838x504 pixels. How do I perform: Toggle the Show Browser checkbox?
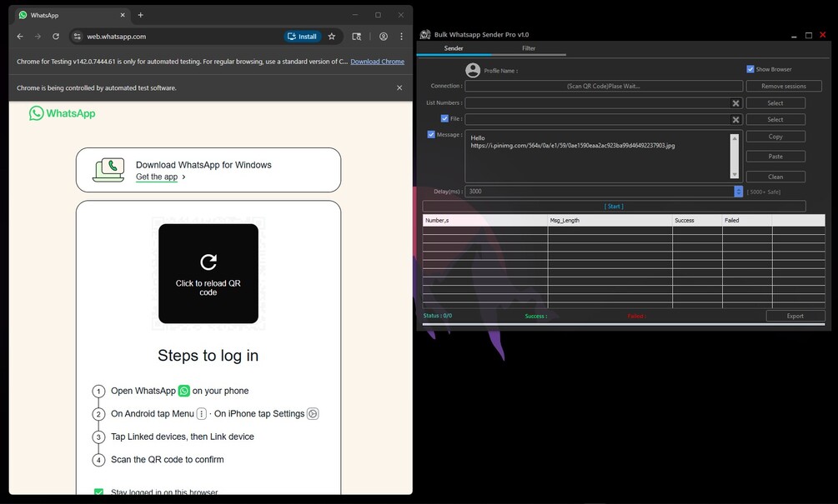[750, 69]
